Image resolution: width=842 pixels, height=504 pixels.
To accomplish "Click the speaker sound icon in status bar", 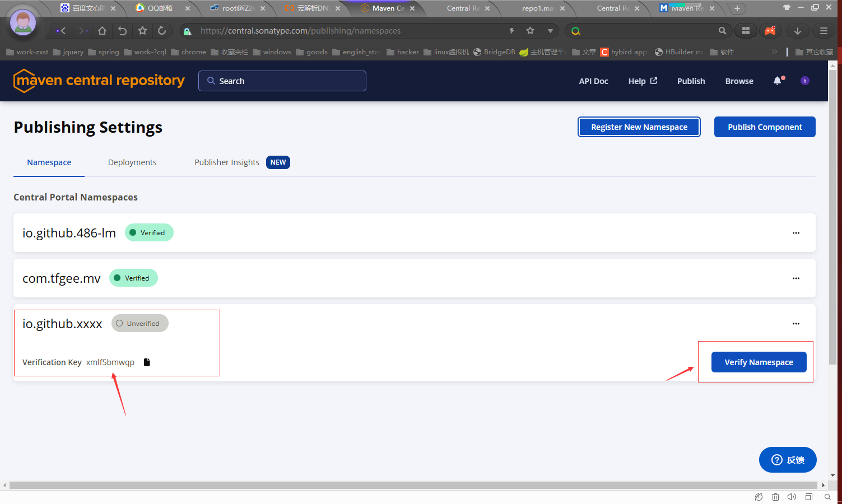I will (792, 497).
